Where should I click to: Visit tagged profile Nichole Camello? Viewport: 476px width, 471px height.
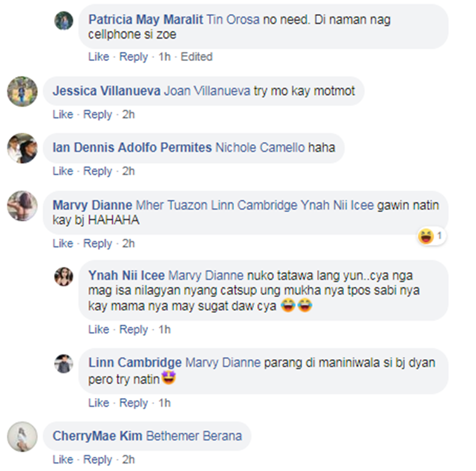click(260, 148)
